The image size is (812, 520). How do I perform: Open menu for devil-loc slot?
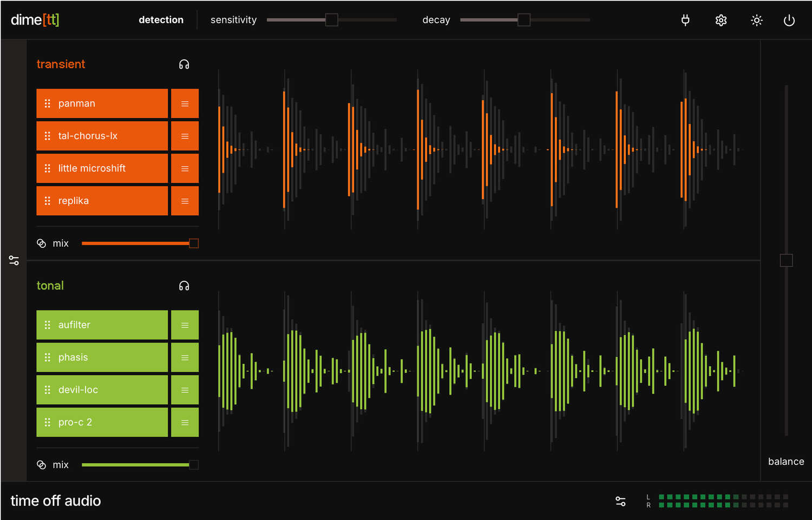(185, 390)
